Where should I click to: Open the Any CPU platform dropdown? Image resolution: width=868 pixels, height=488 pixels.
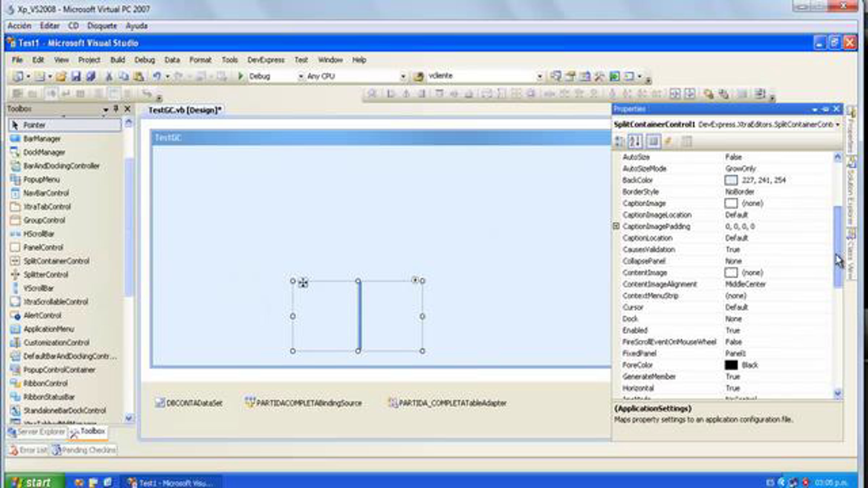(x=403, y=76)
